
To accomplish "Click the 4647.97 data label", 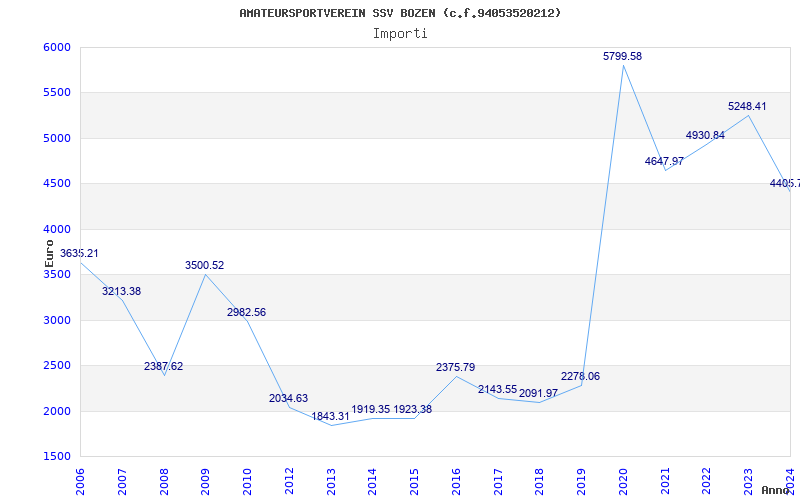I will [x=664, y=161].
